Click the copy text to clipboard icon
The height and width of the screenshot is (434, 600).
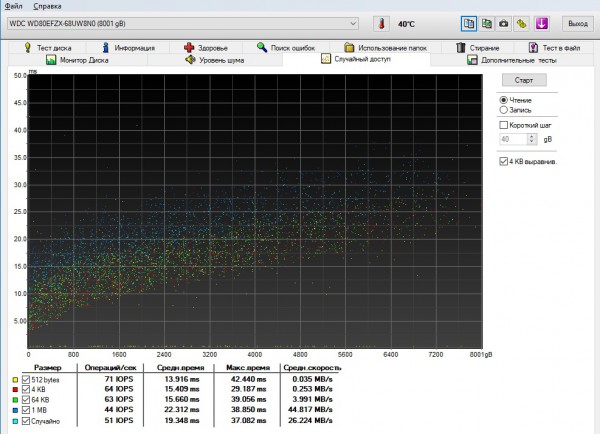(469, 24)
